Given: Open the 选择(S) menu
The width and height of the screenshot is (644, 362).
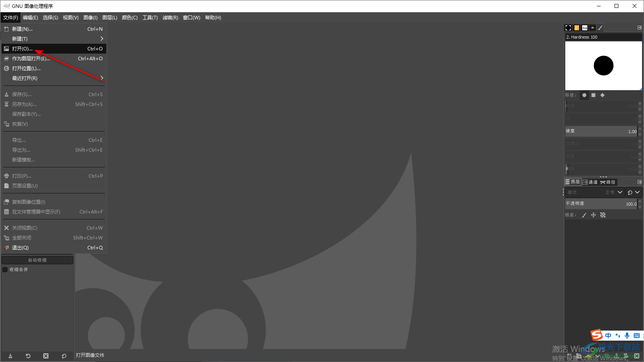Looking at the screenshot, I should (x=50, y=18).
